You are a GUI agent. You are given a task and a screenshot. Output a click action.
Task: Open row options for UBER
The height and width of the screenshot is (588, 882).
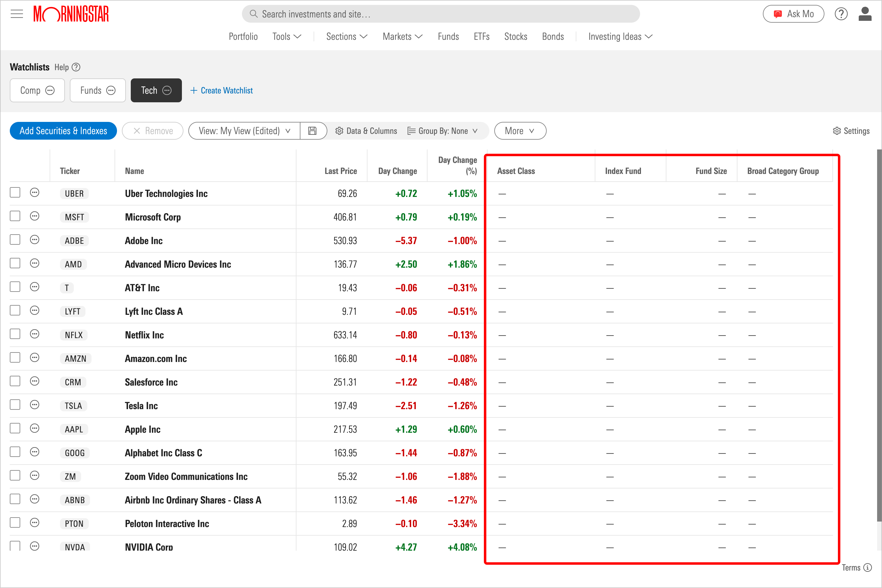(35, 193)
